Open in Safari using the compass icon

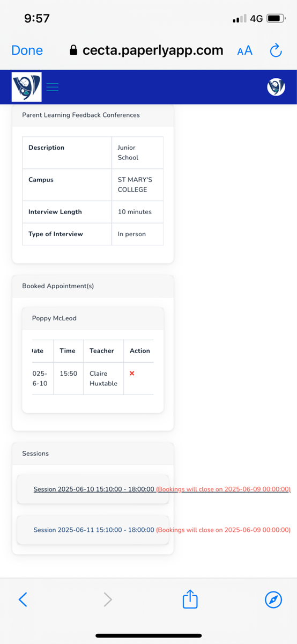[x=273, y=599]
